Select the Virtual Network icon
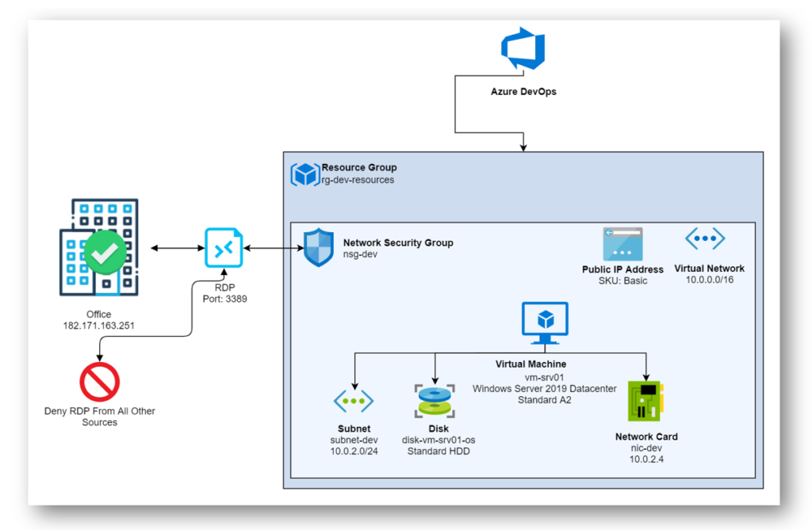 [705, 238]
